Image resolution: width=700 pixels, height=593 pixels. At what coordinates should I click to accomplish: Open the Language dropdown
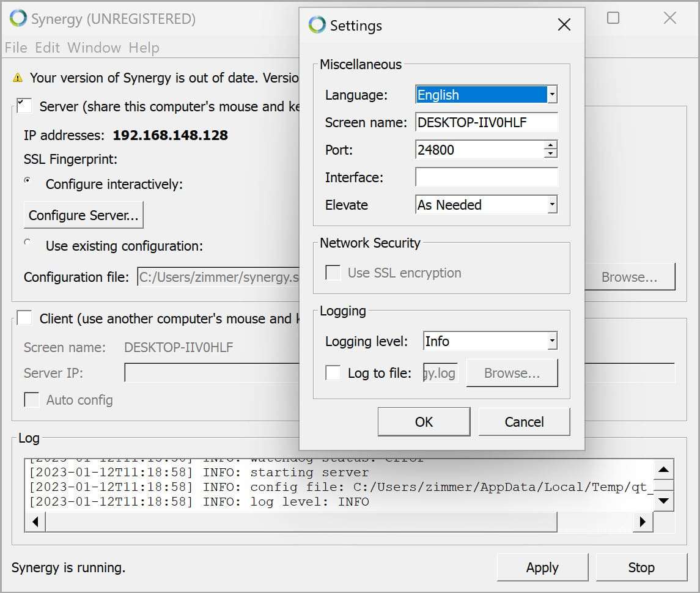[552, 95]
